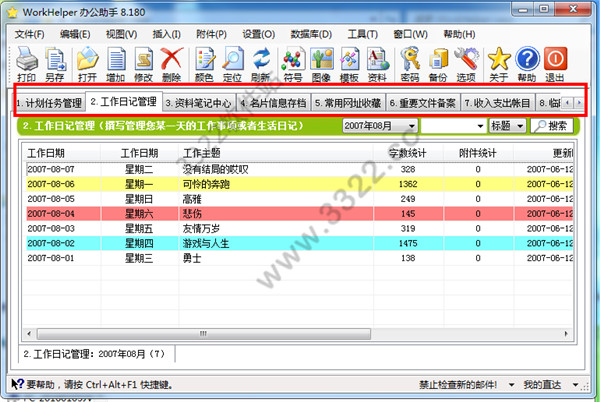This screenshot has height=402, width=600.
Task: Click the 退出 red exit icon
Action: pyautogui.click(x=555, y=64)
